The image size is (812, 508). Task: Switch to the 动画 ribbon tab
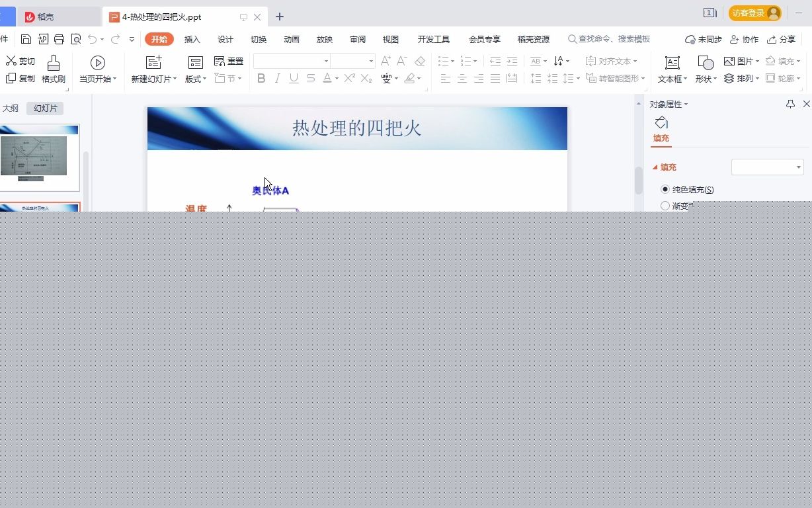click(292, 39)
